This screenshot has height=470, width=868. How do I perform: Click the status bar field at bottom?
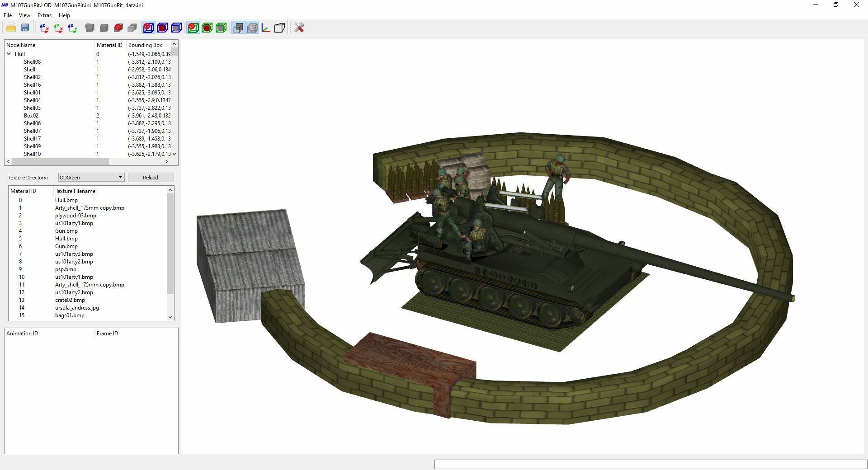tap(651, 464)
